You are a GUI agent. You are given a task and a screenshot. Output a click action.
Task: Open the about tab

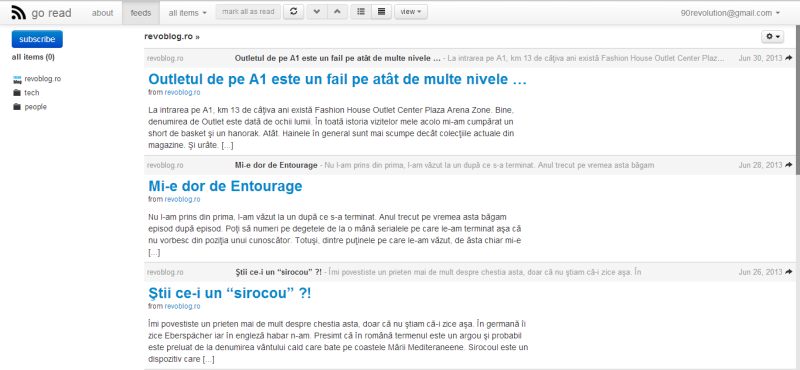103,13
